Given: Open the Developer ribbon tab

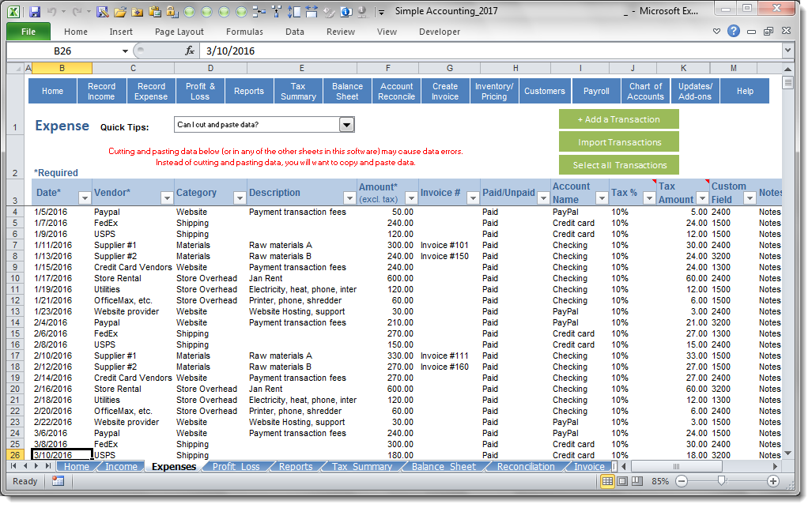Looking at the screenshot, I should (439, 32).
